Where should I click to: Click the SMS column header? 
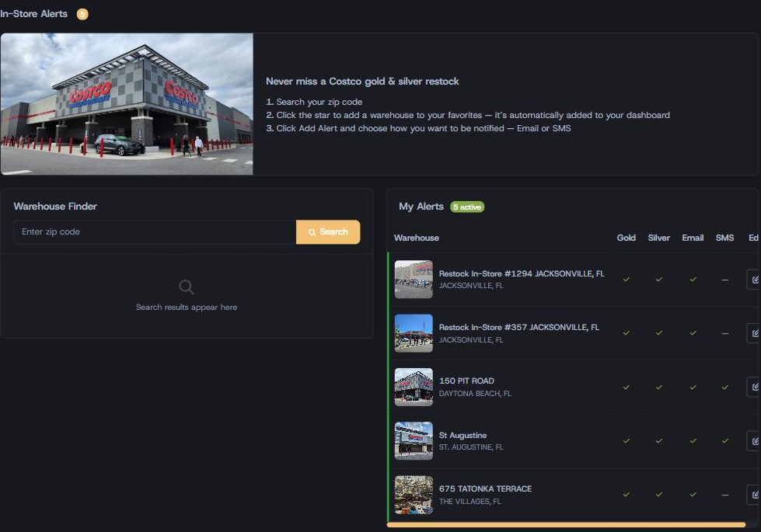click(724, 238)
